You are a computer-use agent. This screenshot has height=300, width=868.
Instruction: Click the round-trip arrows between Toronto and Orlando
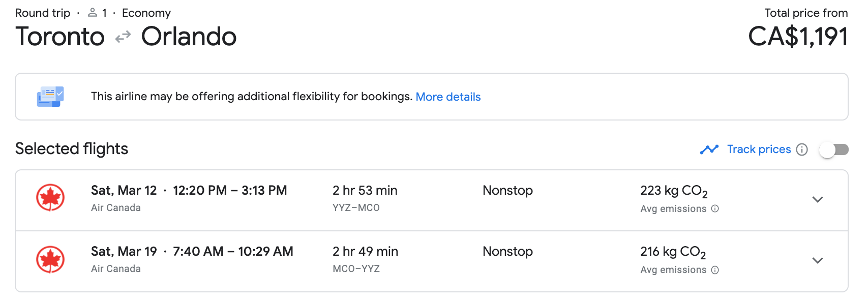pos(123,37)
